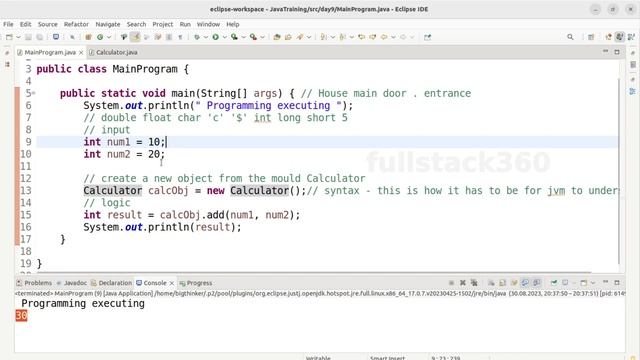Open the Project menu

[x=162, y=24]
